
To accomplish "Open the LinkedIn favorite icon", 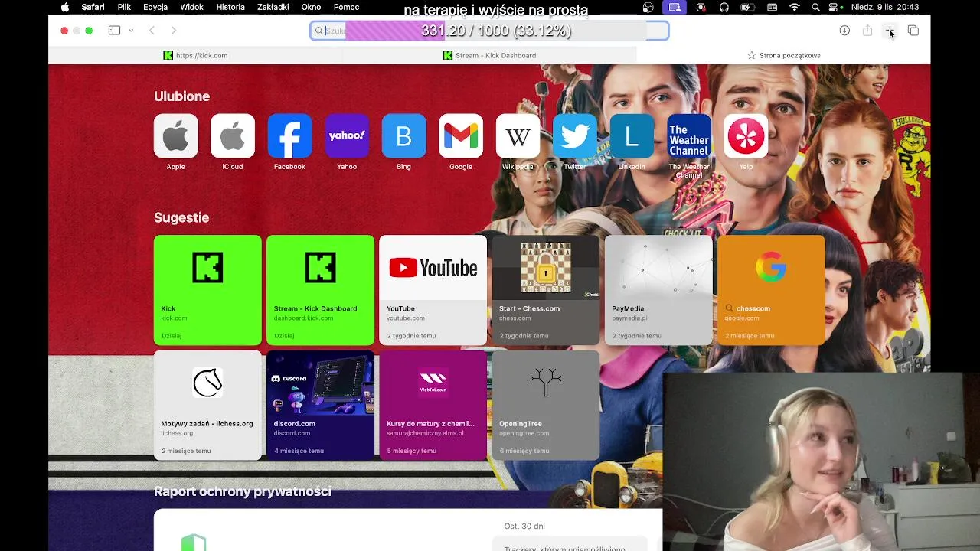I will point(632,136).
